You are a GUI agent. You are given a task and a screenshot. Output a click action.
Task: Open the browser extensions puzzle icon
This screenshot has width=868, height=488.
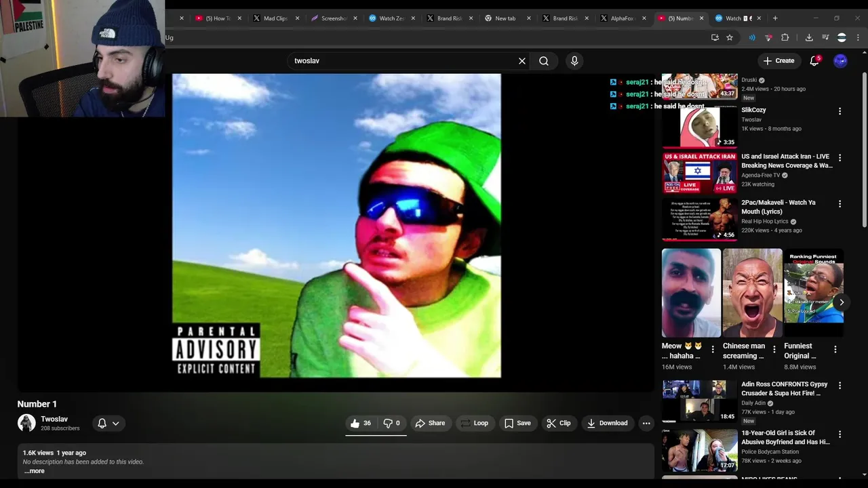[x=785, y=37]
